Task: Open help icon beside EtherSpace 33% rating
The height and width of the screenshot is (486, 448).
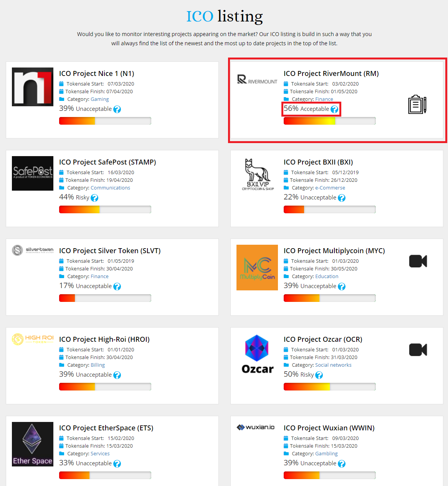Action: point(117,464)
